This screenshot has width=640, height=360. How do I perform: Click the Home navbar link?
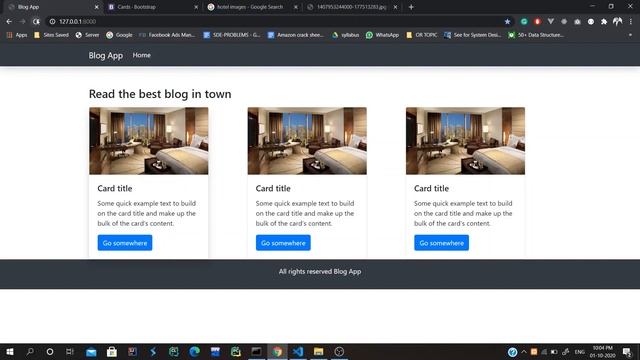(x=142, y=55)
